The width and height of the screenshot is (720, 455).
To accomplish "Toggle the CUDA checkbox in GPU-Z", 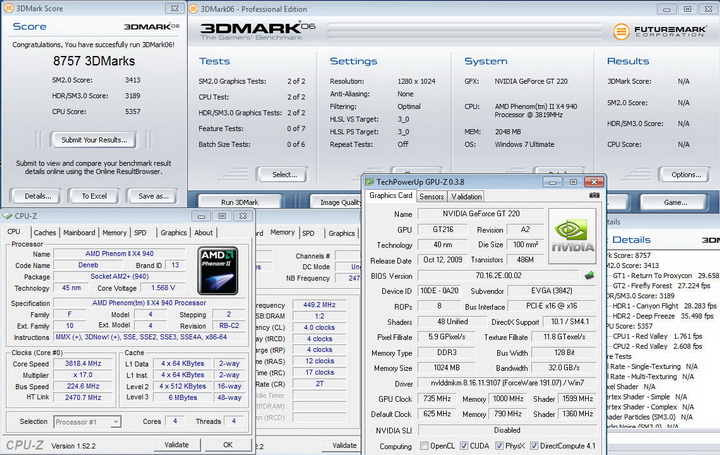I will 464,445.
